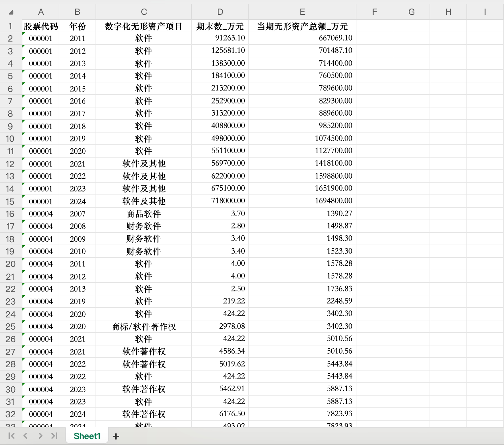Select cell with value 2978.08
This screenshot has height=445, width=504.
coord(220,326)
